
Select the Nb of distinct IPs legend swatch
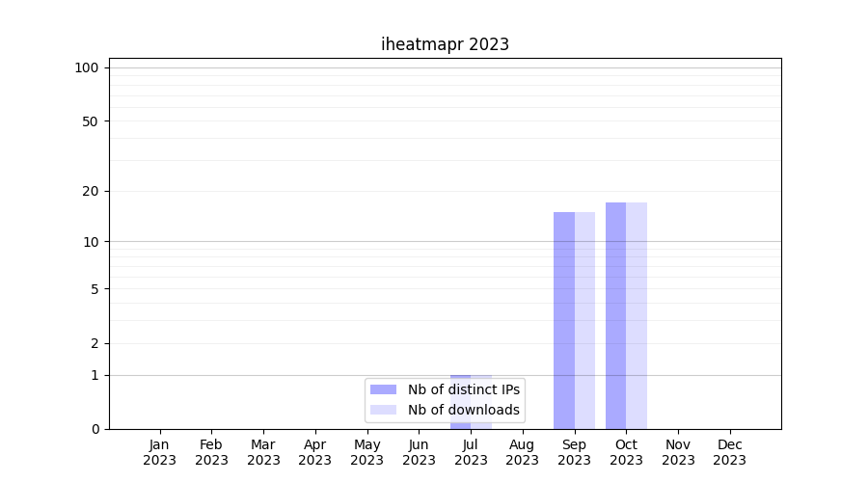click(x=383, y=389)
